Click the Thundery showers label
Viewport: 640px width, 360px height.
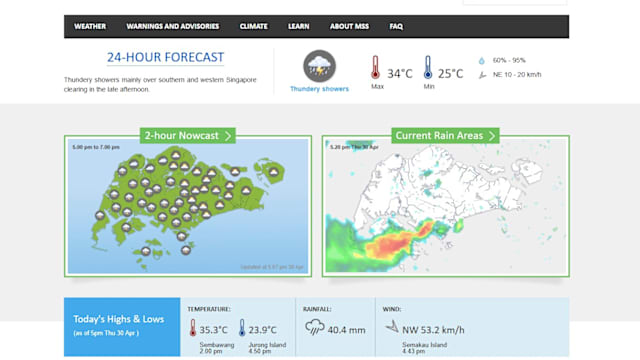320,89
